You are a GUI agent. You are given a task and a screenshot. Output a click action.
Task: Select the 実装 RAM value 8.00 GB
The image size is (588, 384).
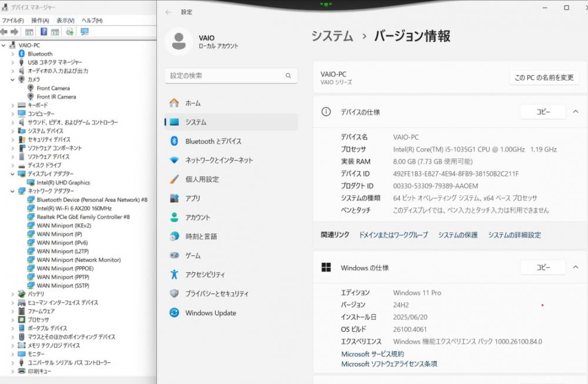(x=433, y=162)
